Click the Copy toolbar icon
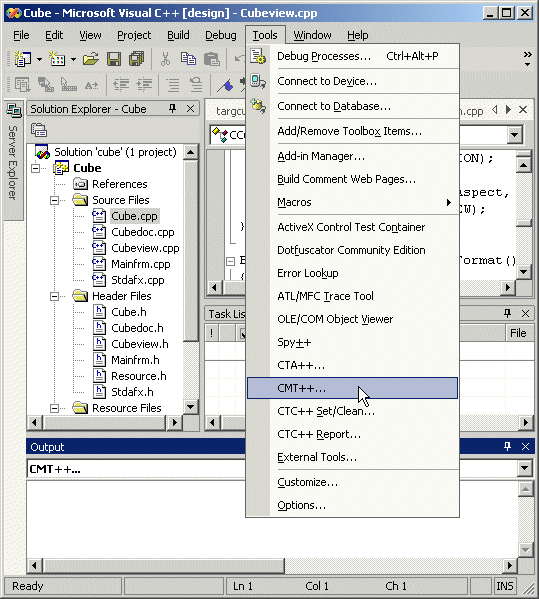This screenshot has height=599, width=539. pos(188,59)
